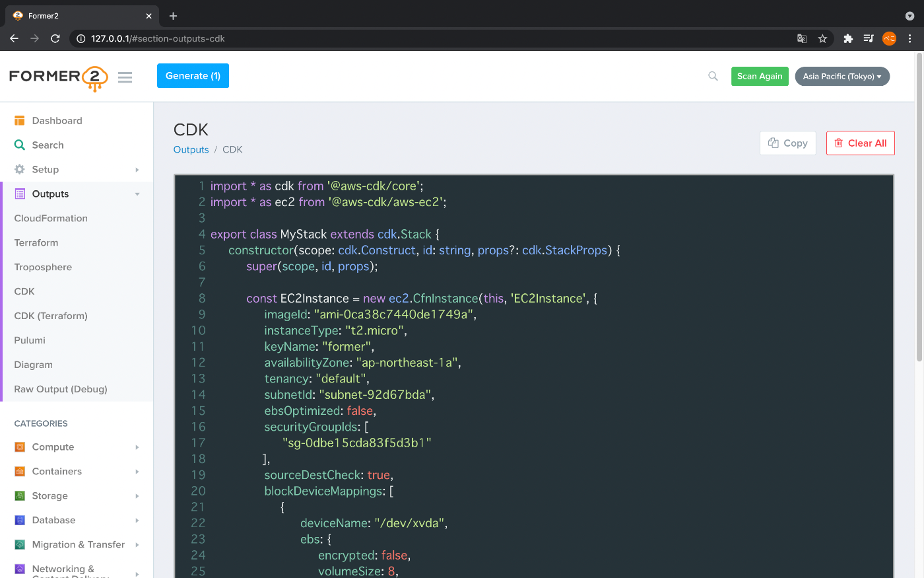Follow the Outputs breadcrumb link
The width and height of the screenshot is (924, 578).
[191, 150]
